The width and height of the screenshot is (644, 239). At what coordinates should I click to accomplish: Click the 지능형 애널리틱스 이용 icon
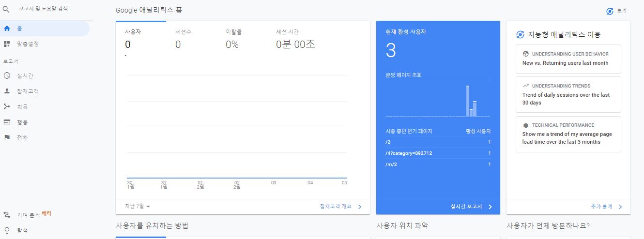[520, 34]
